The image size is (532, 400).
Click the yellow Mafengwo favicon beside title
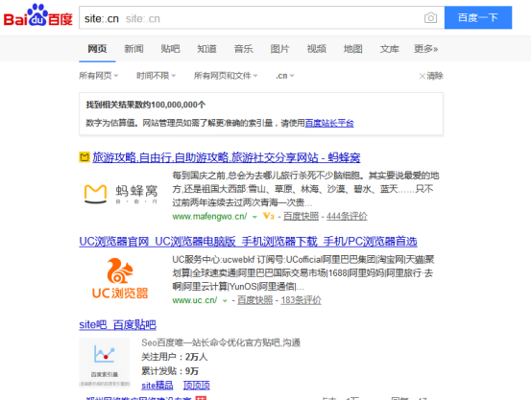coord(85,157)
